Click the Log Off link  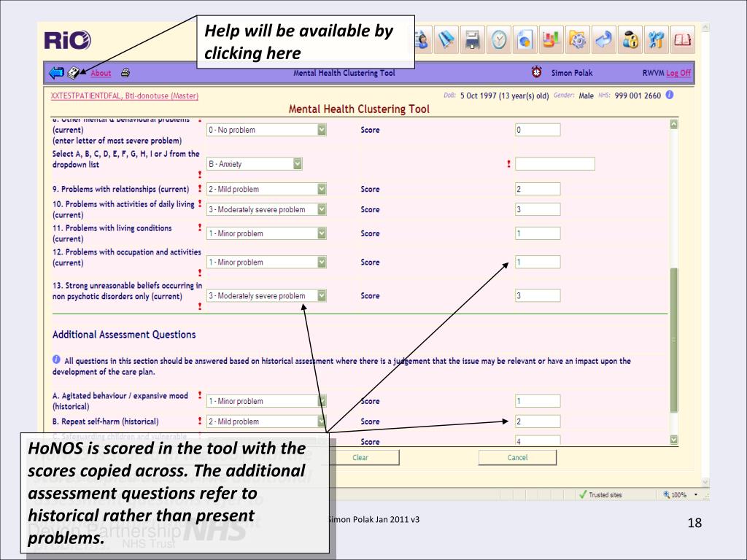pos(678,73)
